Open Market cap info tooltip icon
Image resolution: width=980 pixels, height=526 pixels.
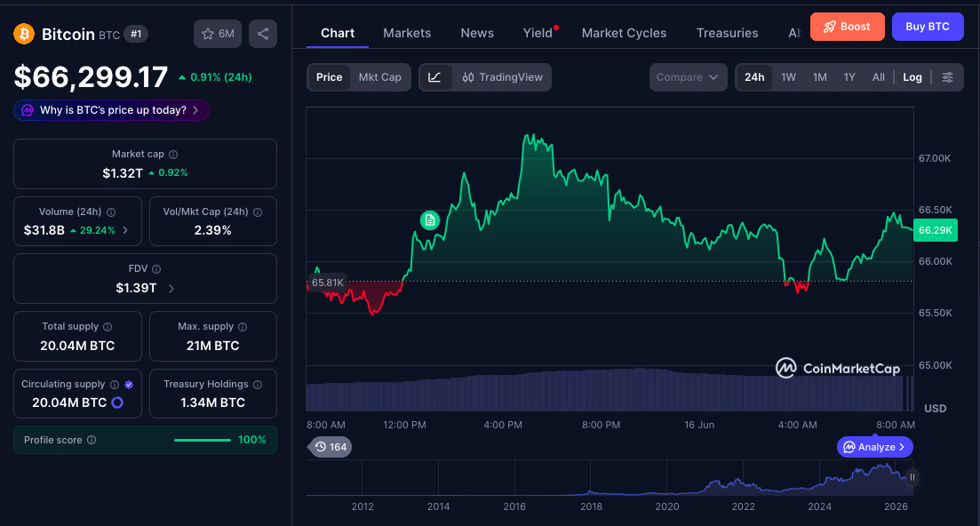tap(173, 155)
